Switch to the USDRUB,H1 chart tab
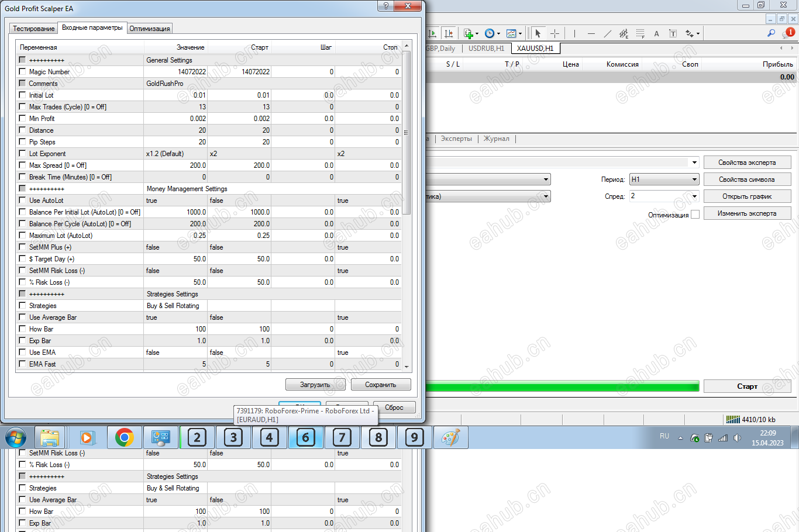The width and height of the screenshot is (799, 532). [x=486, y=49]
